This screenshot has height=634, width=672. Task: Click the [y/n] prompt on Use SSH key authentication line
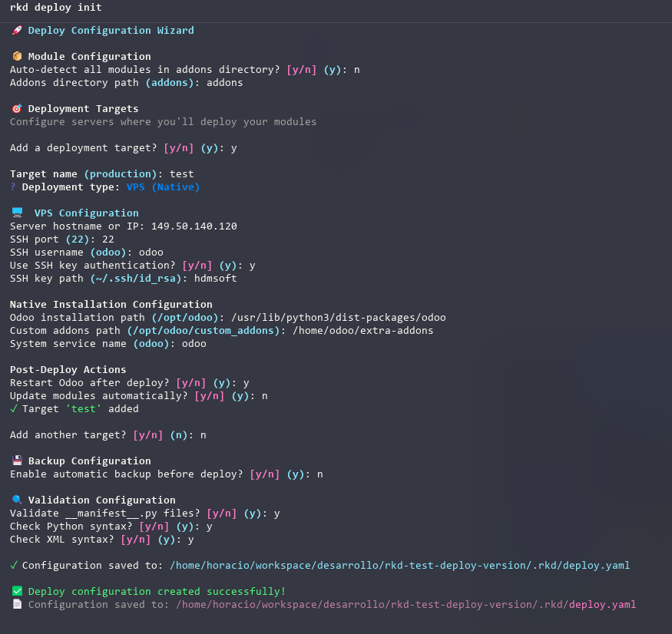click(x=197, y=266)
